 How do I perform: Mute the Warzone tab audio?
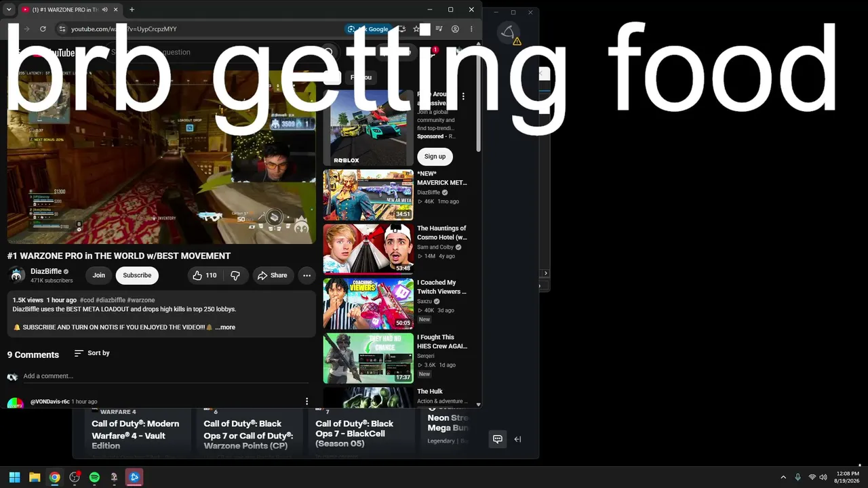click(x=104, y=9)
